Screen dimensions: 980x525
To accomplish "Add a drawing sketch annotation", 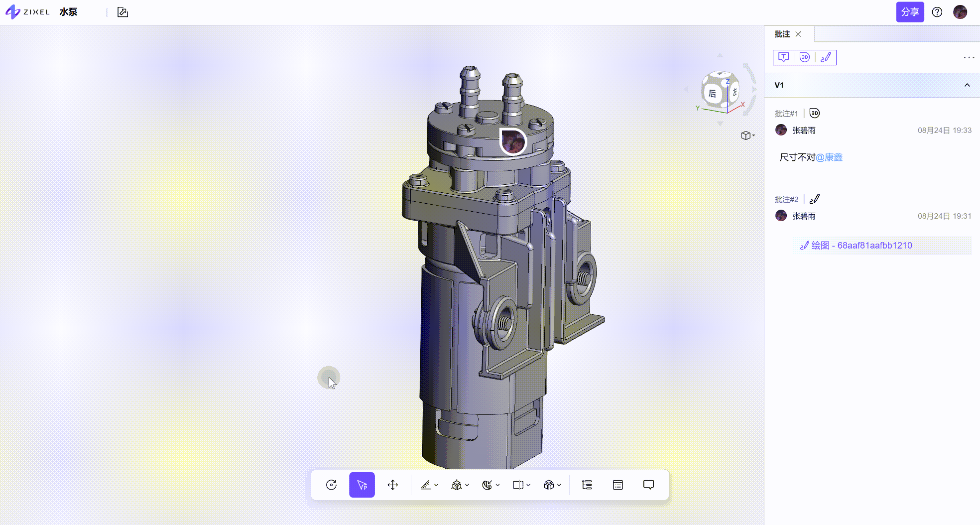I will point(826,57).
